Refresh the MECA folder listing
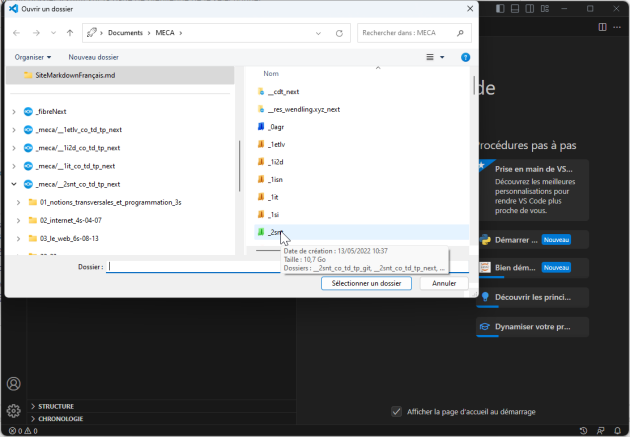Screen dimensions: 630x437 coord(340,33)
